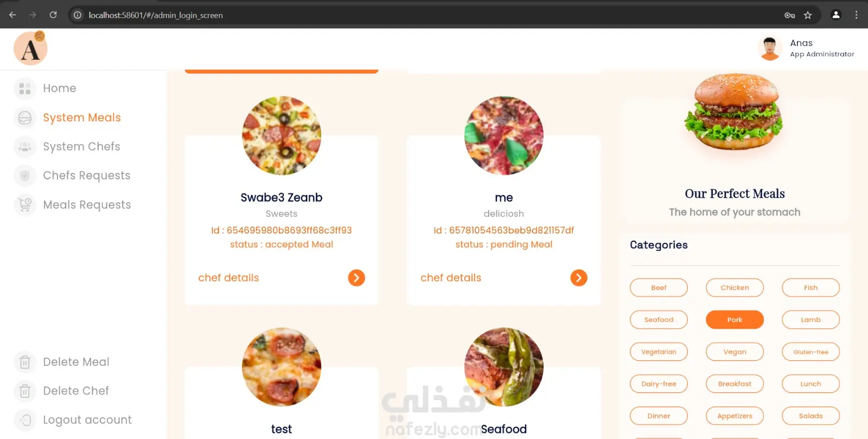Toggle the Pork category chip
Viewport: 868px width, 439px height.
[x=735, y=320]
